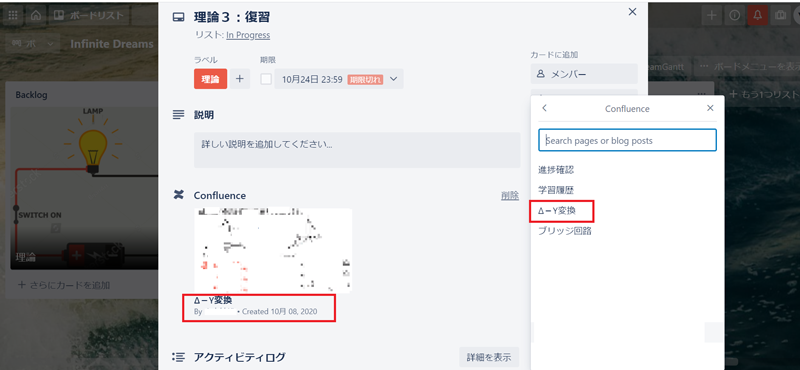Viewport: 800px width, 370px height.
Task: Go to Trello home icon
Action: tap(36, 15)
